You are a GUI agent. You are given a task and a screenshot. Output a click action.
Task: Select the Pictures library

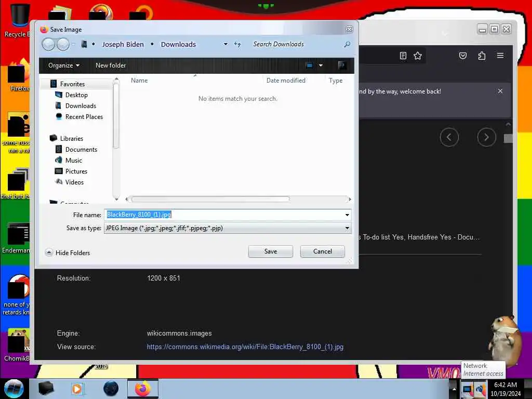point(76,171)
